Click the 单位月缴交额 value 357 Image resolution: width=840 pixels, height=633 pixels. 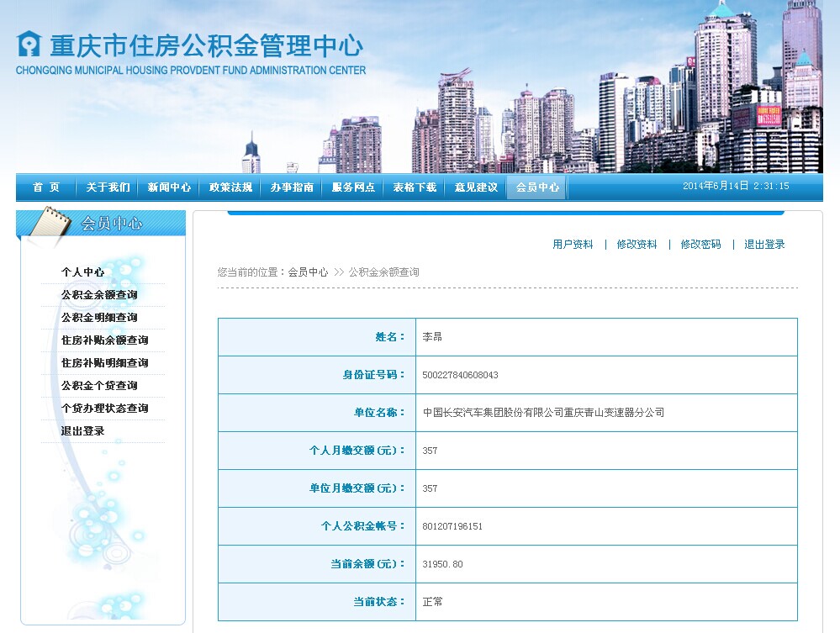430,488
